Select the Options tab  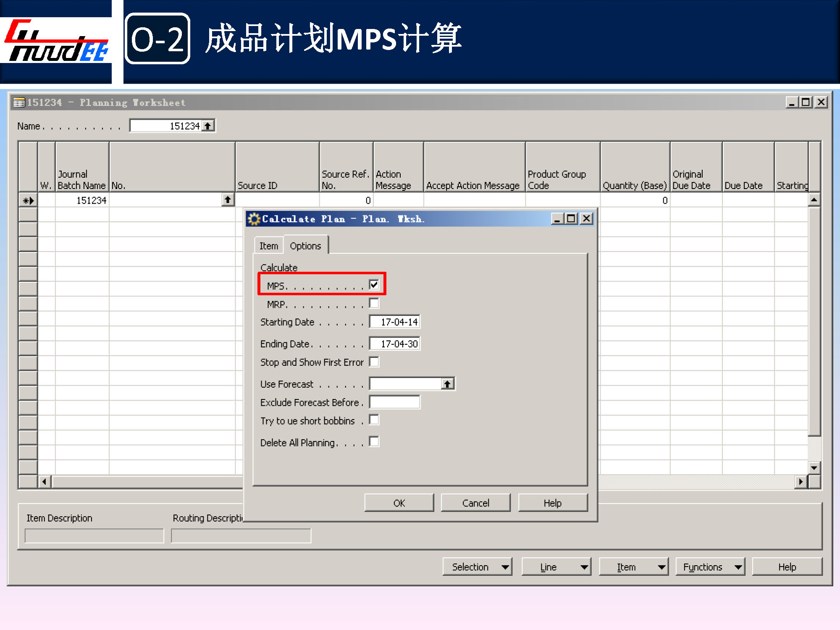coord(305,246)
